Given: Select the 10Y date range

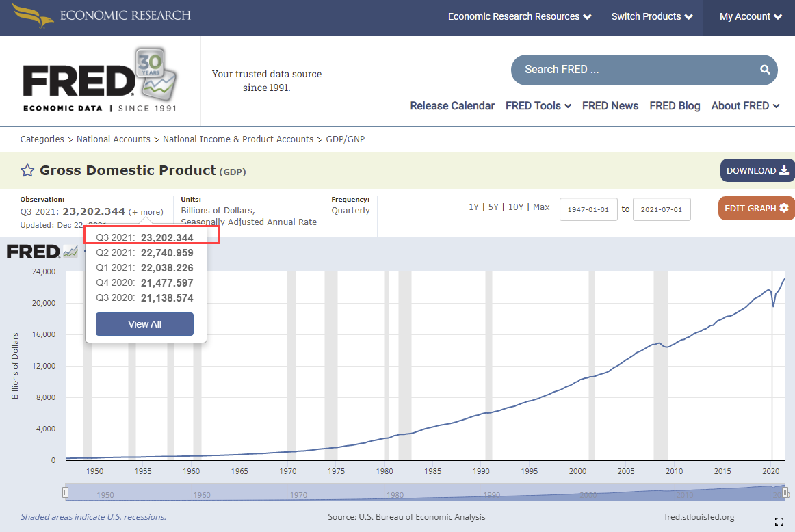Looking at the screenshot, I should coord(516,207).
